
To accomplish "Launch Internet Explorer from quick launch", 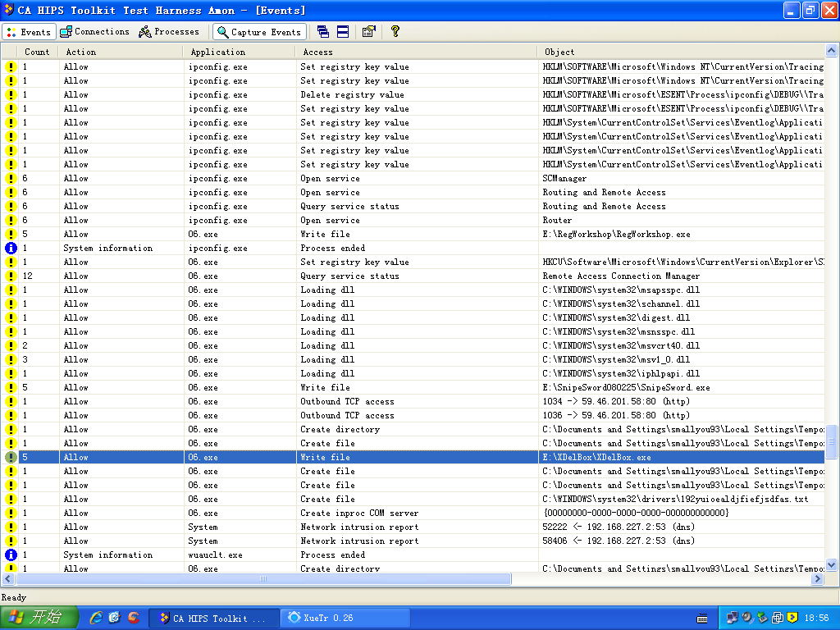I will tap(97, 618).
